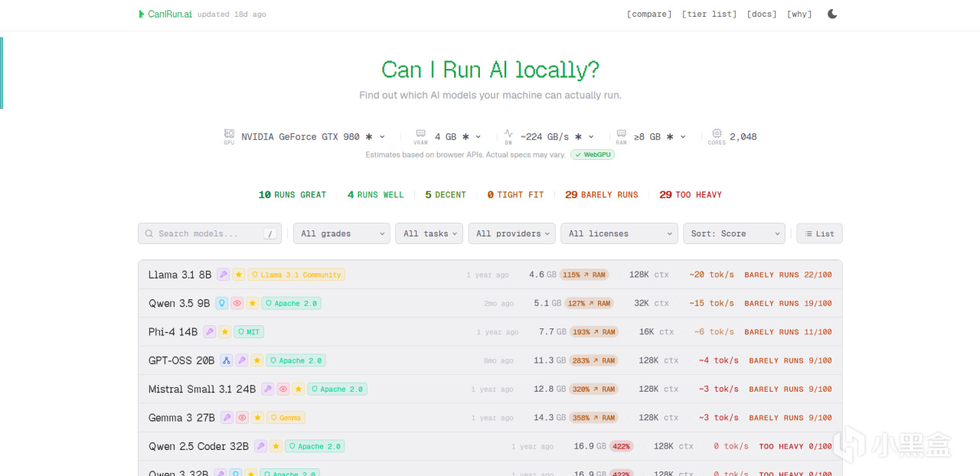Filter by 29 Barely Runs
980x476 pixels.
coord(601,194)
